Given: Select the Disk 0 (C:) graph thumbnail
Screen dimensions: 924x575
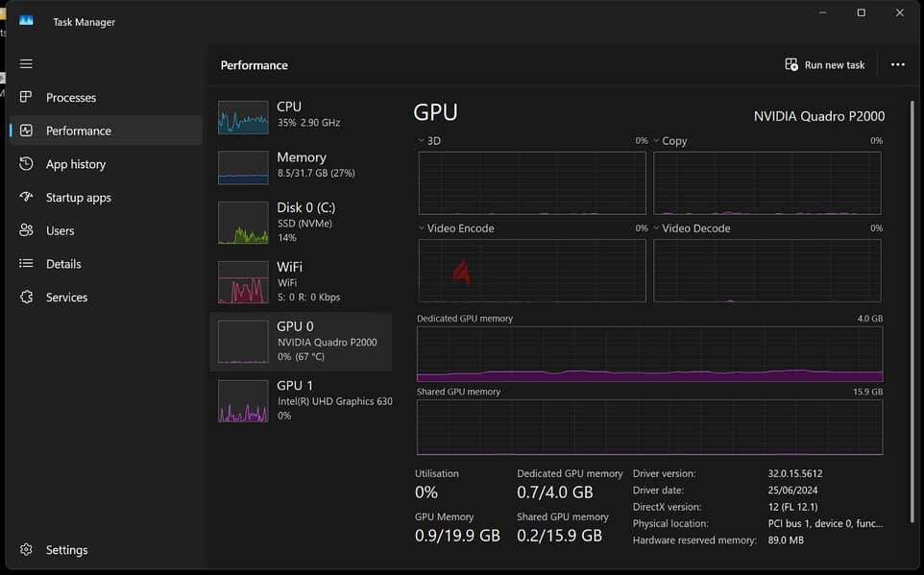Looking at the screenshot, I should point(243,223).
